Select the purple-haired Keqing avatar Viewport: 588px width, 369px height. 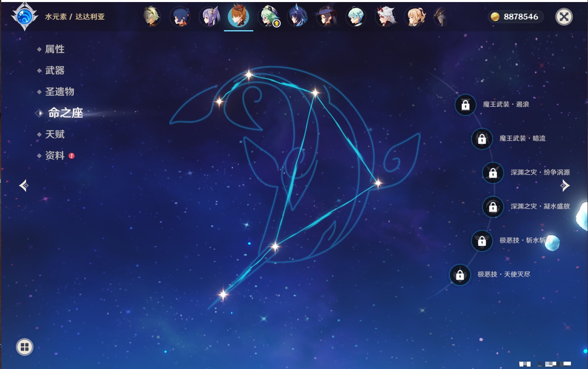point(209,17)
